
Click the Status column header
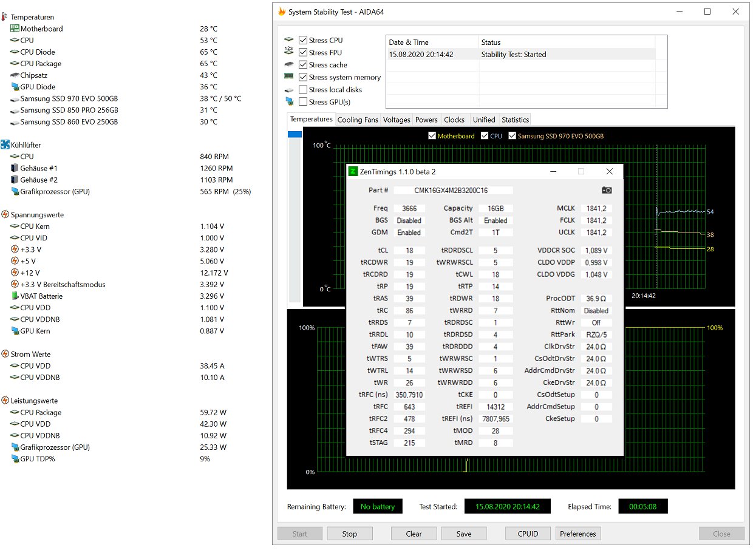567,42
